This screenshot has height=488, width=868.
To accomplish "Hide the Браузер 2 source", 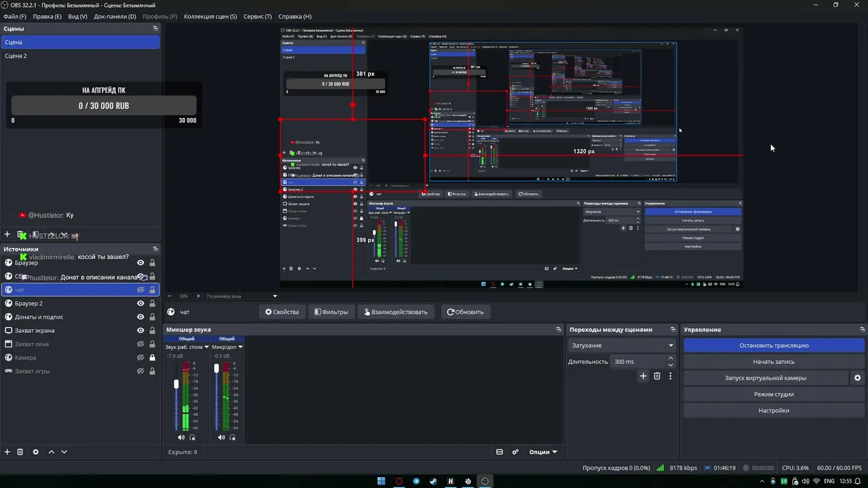I will point(141,304).
